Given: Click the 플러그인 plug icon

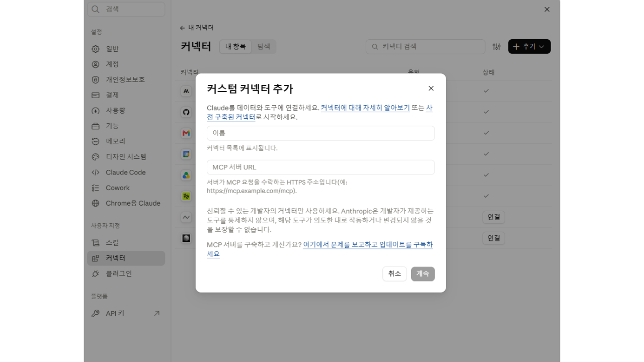Looking at the screenshot, I should [x=96, y=274].
